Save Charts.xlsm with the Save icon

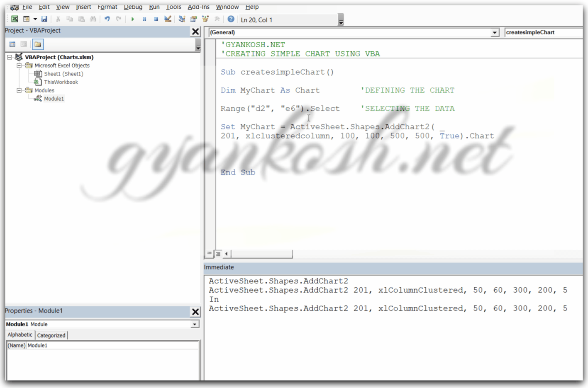pos(44,19)
